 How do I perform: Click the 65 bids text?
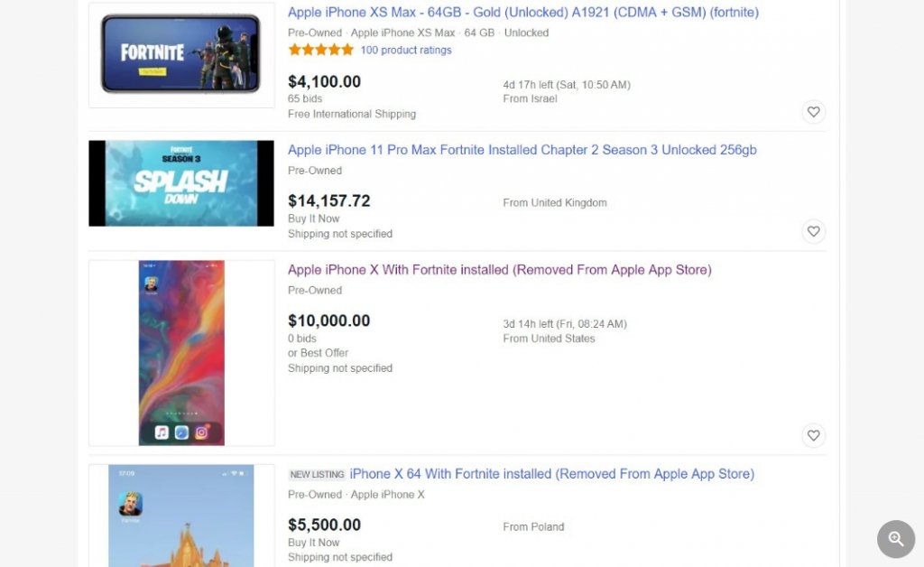coord(305,98)
